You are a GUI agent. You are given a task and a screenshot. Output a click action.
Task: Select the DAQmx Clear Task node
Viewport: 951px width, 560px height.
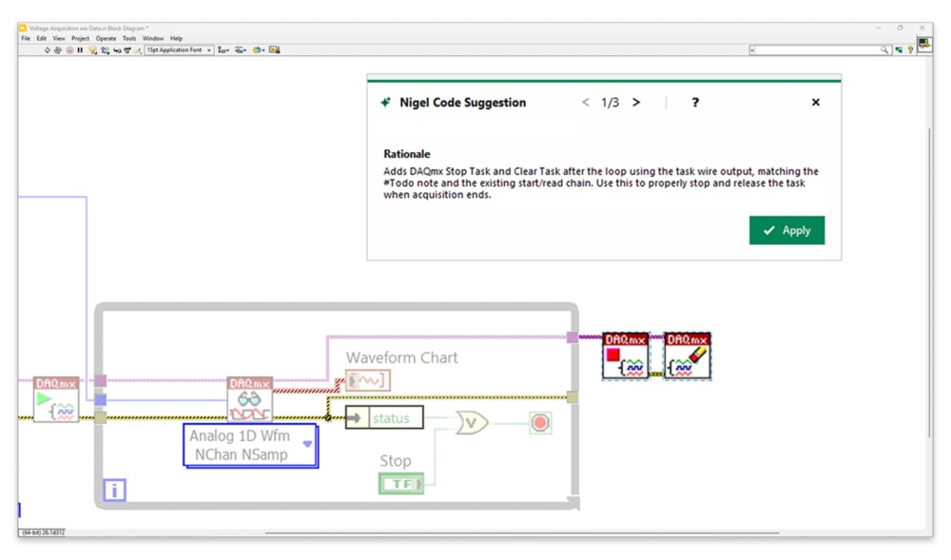click(687, 357)
